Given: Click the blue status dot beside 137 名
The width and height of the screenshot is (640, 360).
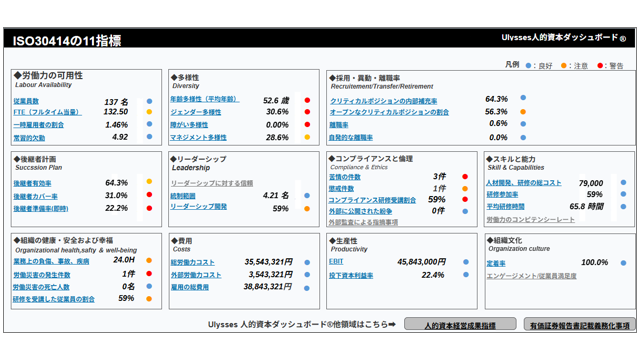Looking at the screenshot, I should pyautogui.click(x=149, y=101).
